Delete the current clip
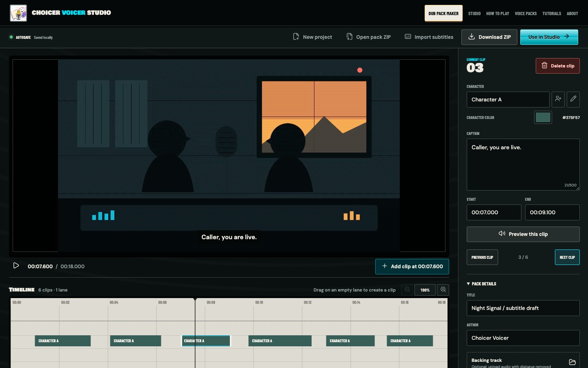The image size is (588, 368). [558, 66]
